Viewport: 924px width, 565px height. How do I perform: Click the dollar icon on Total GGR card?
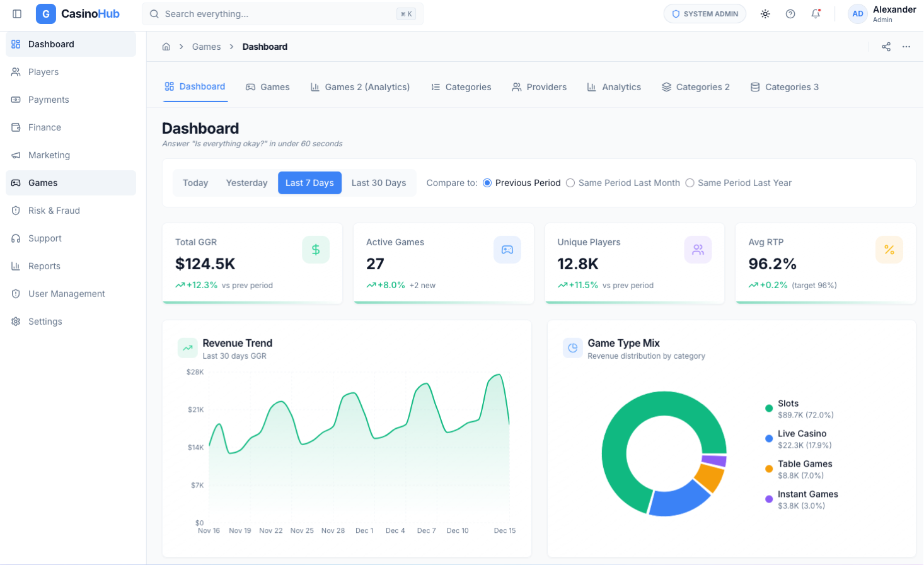pyautogui.click(x=316, y=250)
